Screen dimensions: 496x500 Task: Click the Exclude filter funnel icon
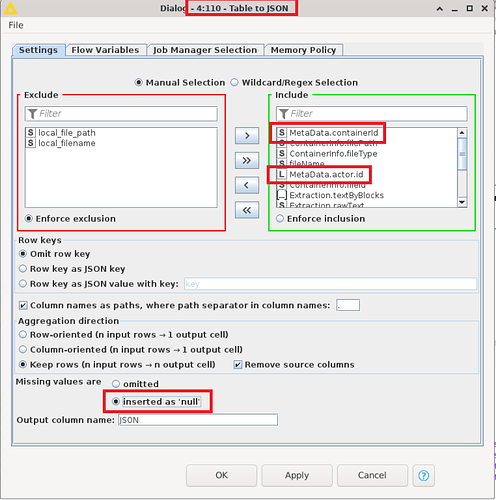32,114
